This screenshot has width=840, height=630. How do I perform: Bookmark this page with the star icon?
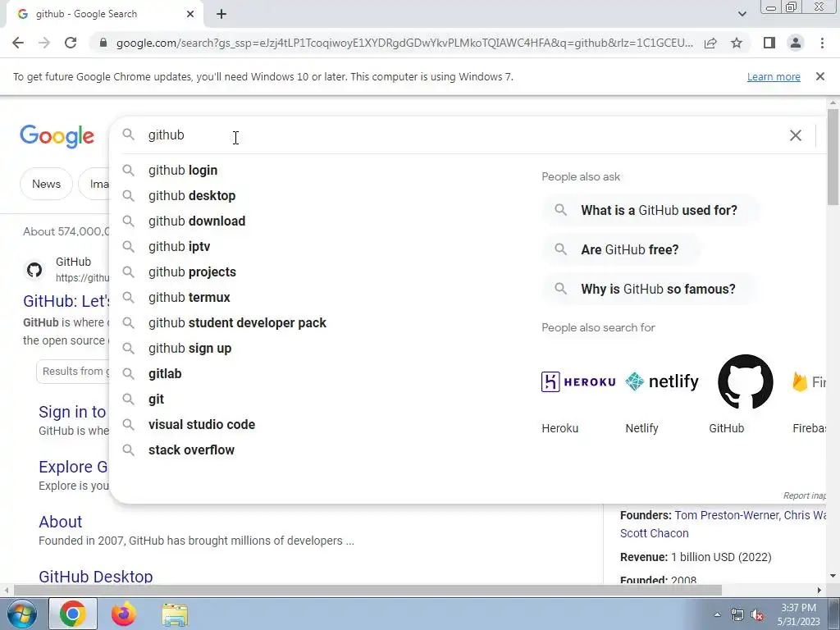(737, 43)
